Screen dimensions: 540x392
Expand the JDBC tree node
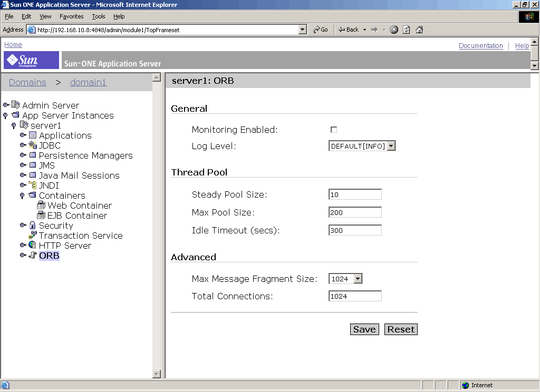23,145
